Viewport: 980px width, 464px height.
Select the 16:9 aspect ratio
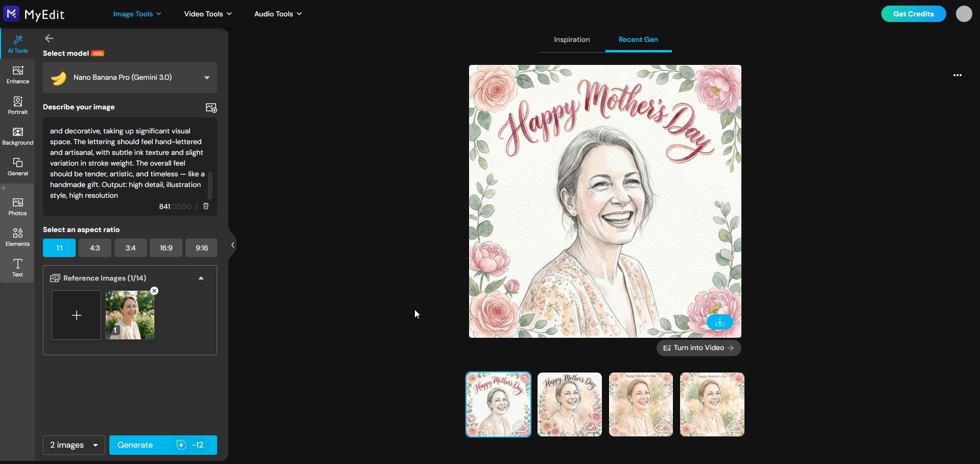[166, 248]
